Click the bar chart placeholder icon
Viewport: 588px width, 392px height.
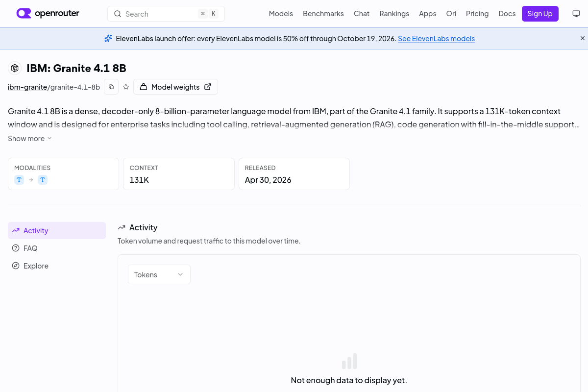click(349, 361)
